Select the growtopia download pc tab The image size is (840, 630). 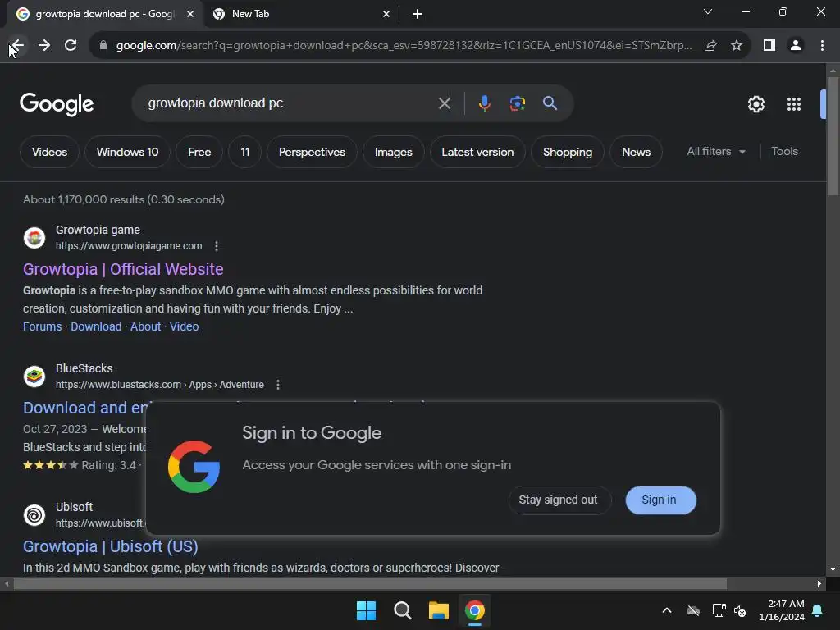[104, 14]
